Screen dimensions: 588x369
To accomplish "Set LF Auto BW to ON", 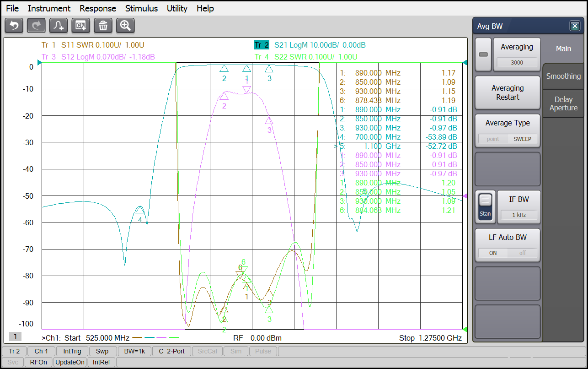I will [493, 253].
